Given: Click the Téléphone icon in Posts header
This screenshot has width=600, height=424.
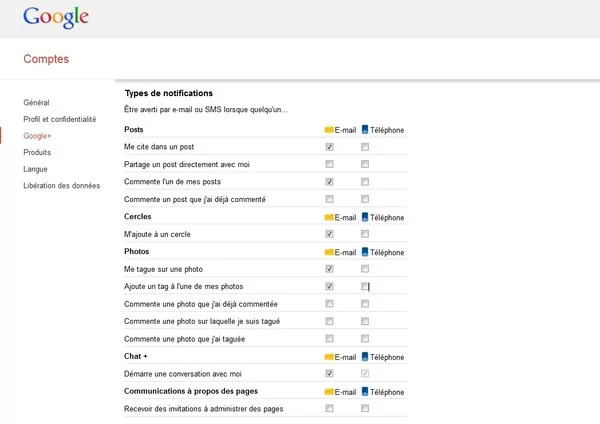Looking at the screenshot, I should point(365,129).
